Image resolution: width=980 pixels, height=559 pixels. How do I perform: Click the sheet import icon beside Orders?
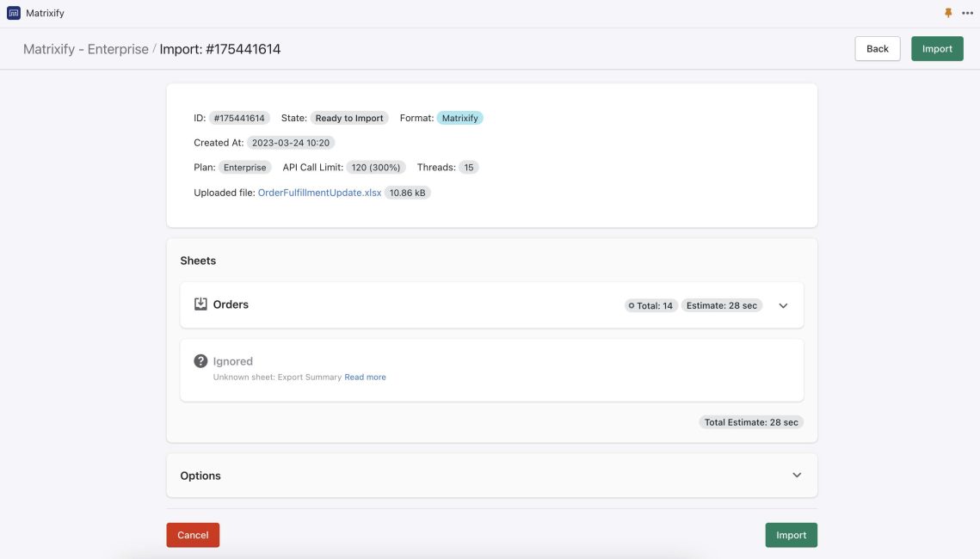coord(199,304)
